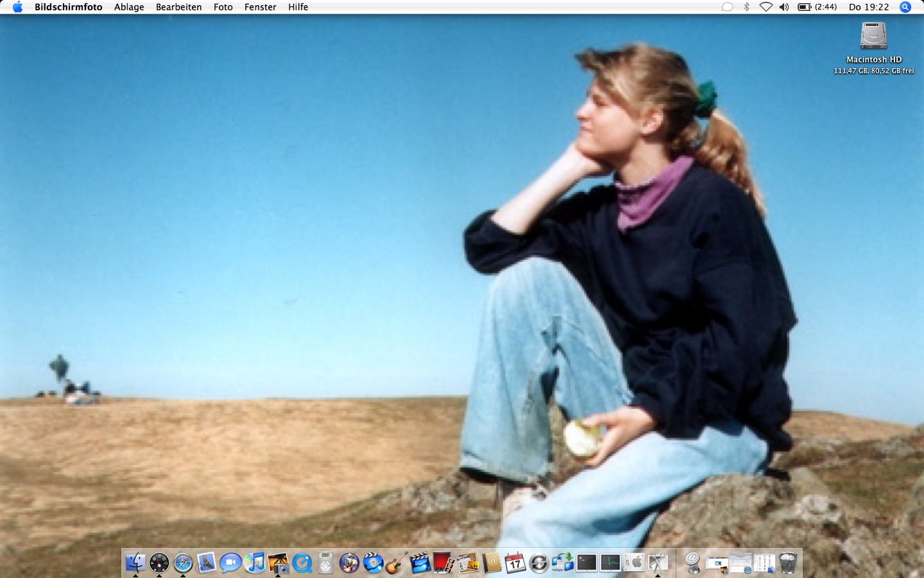The image size is (924, 578).
Task: Open iTunes in the dock
Action: (x=254, y=563)
